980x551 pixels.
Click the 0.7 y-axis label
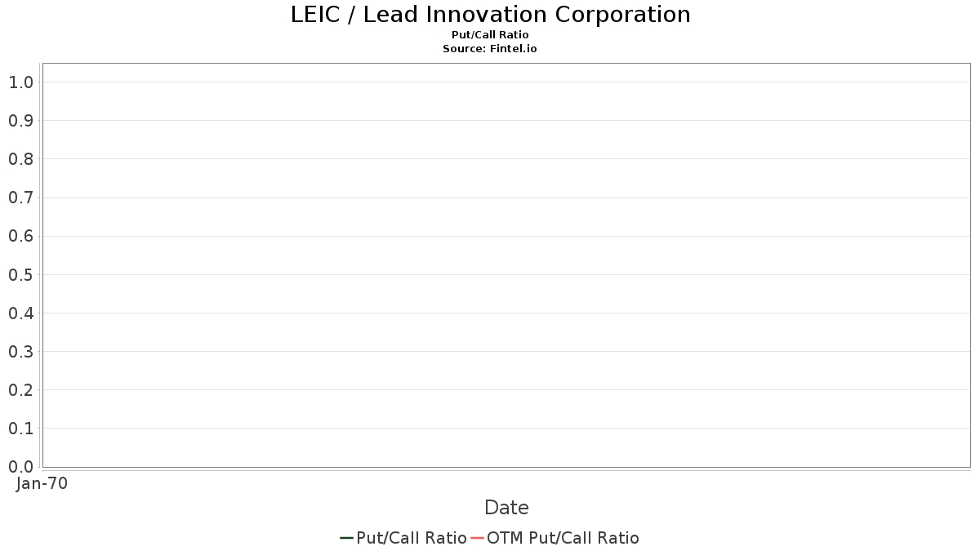point(20,198)
